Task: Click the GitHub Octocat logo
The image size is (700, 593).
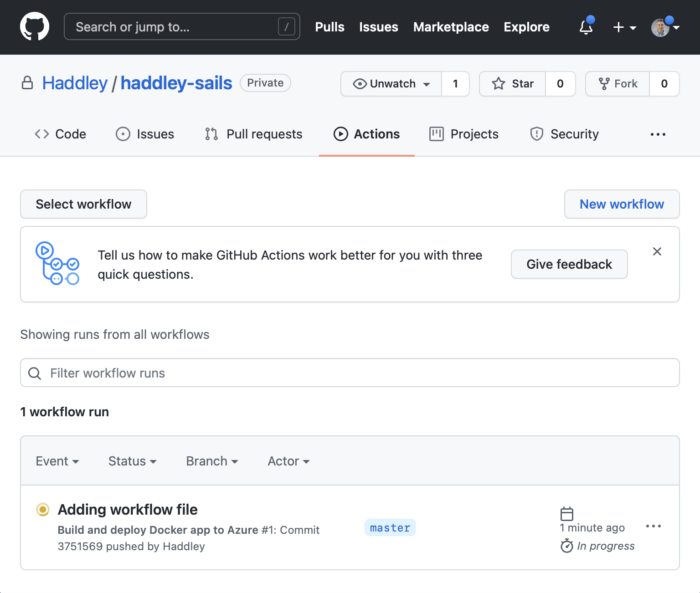Action: click(x=35, y=27)
